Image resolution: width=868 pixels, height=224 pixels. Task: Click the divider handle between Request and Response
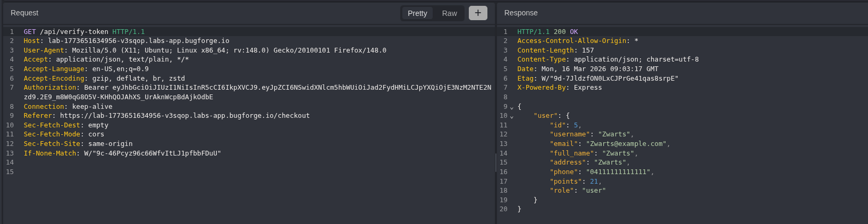pos(495,162)
